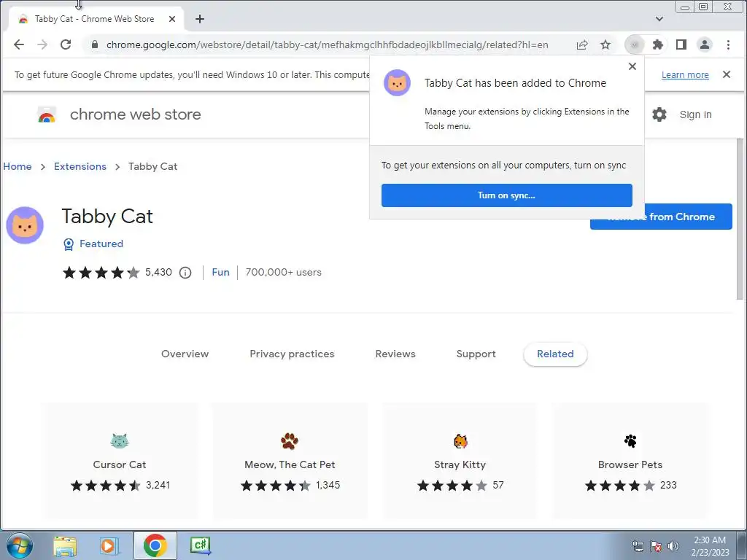Dismiss the Windows 10 update infobar
Image resolution: width=747 pixels, height=560 pixels.
pos(727,74)
